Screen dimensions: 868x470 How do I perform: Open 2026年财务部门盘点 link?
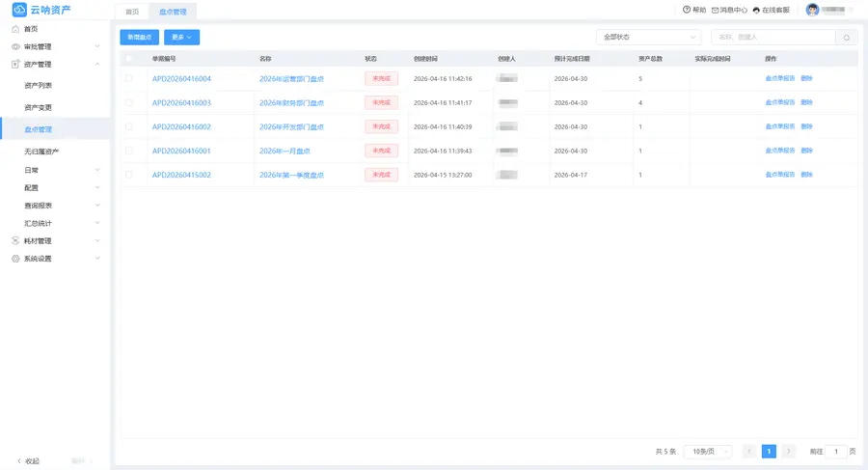click(x=291, y=102)
